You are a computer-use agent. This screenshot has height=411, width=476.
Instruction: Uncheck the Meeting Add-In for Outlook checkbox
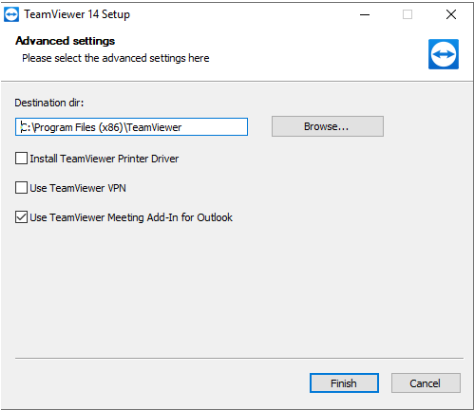pyautogui.click(x=21, y=217)
